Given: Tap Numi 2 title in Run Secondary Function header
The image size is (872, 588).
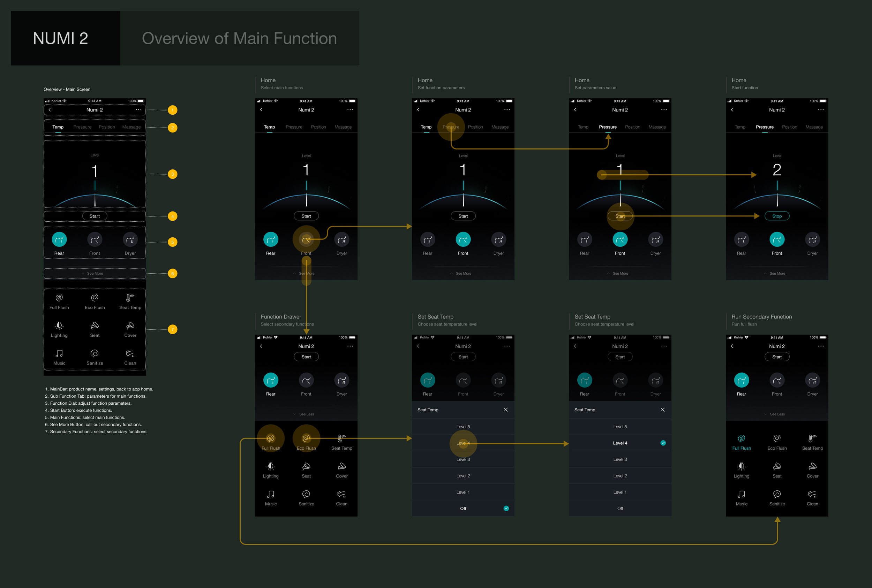Looking at the screenshot, I should pyautogui.click(x=777, y=346).
